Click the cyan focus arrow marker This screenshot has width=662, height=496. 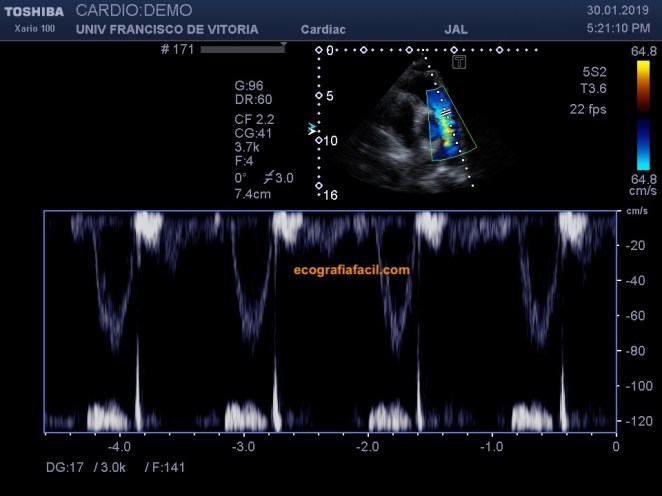312,129
